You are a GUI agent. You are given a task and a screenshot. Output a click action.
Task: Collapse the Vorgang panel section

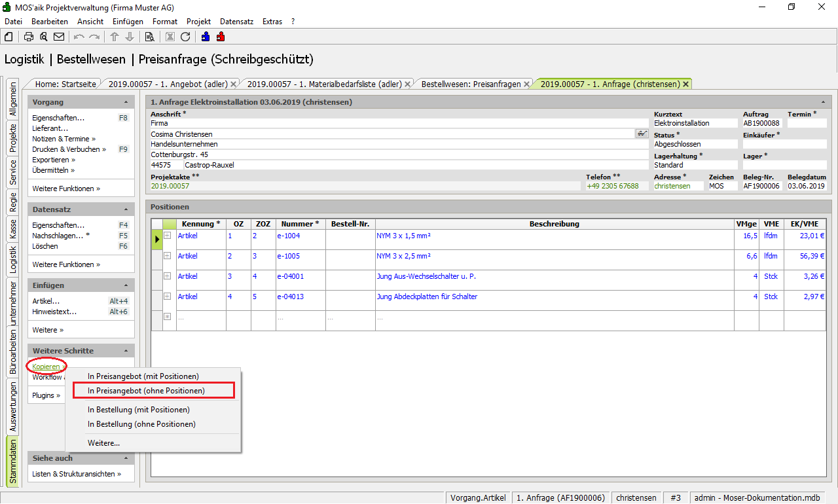[126, 102]
